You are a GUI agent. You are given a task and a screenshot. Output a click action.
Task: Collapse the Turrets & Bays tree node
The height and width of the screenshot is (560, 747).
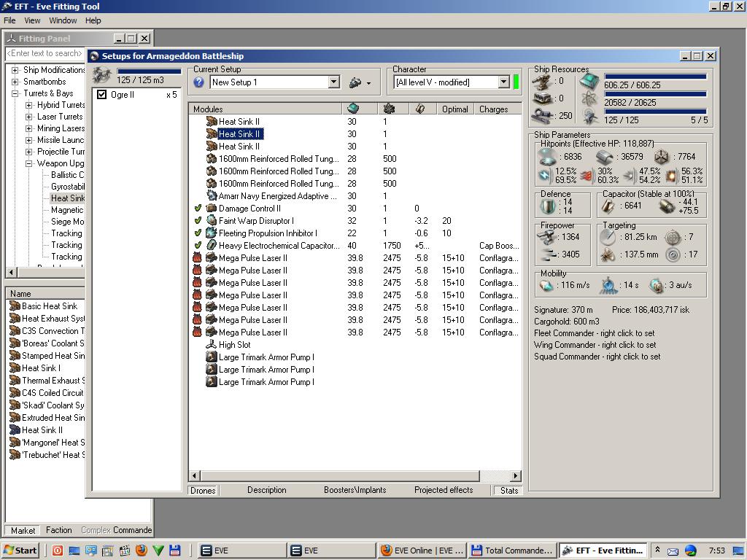[15, 93]
